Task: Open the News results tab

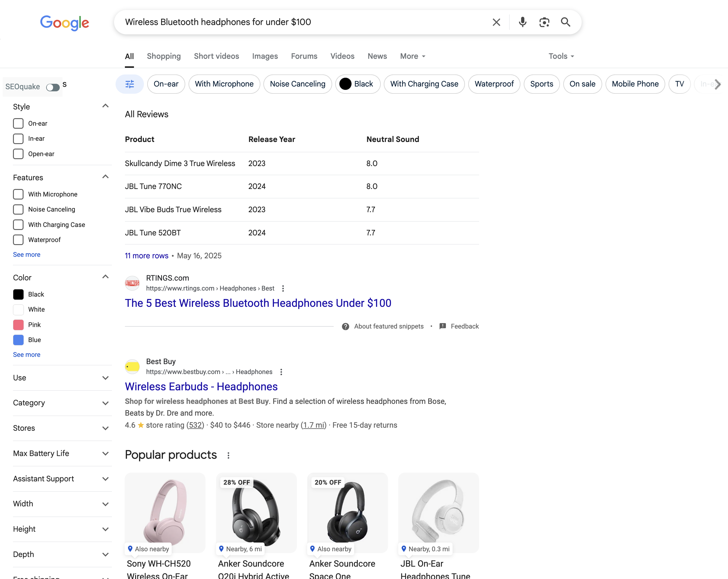Action: point(377,56)
